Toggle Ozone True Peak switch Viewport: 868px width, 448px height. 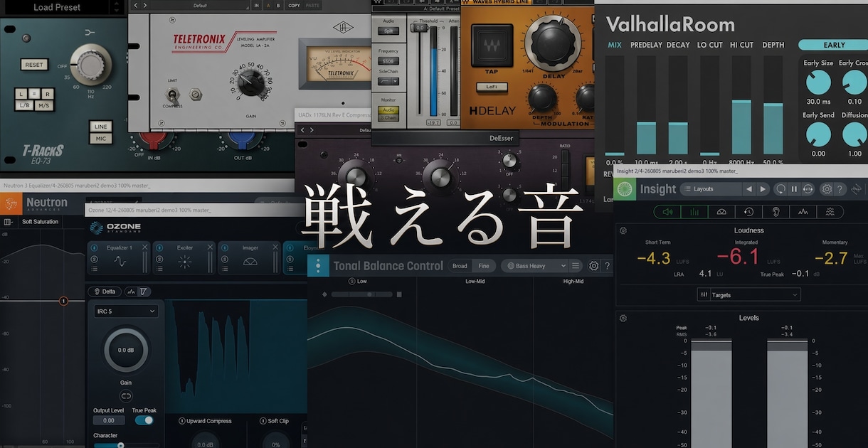click(144, 420)
